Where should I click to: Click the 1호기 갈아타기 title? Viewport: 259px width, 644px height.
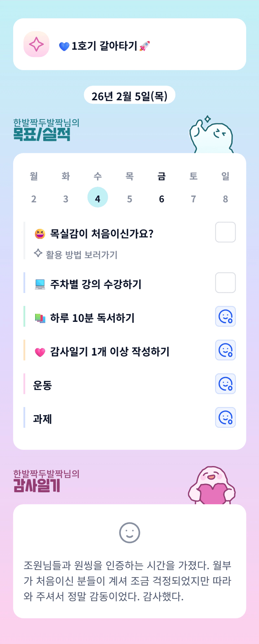pyautogui.click(x=105, y=46)
